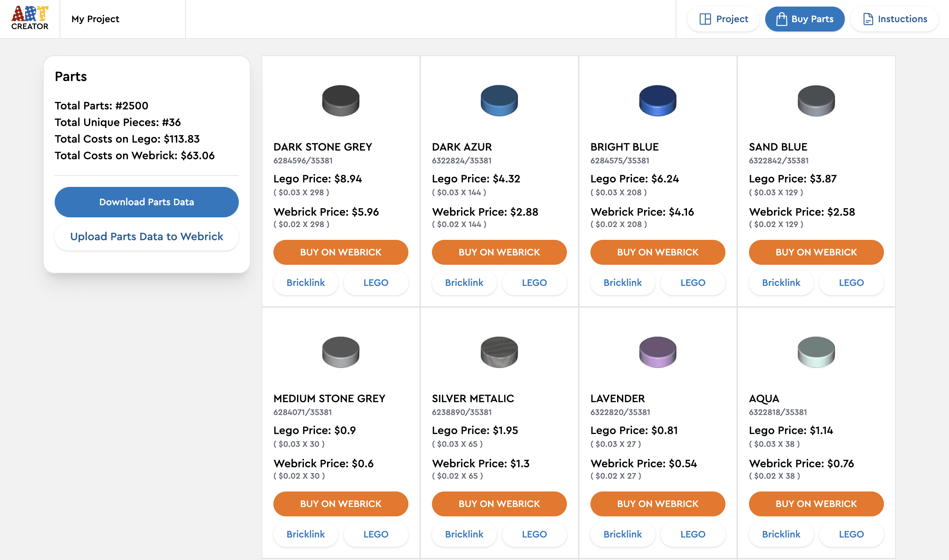
Task: Open Bricklink for Medium Stone Grey
Action: tap(306, 534)
